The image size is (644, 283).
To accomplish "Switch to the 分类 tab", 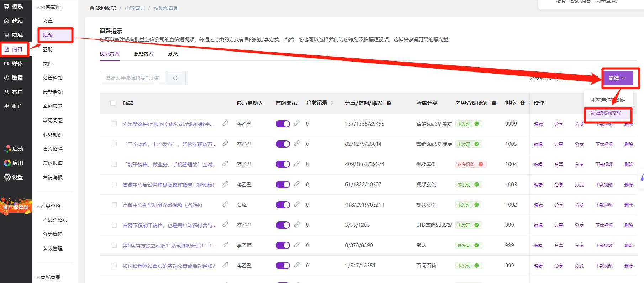I will click(x=173, y=54).
